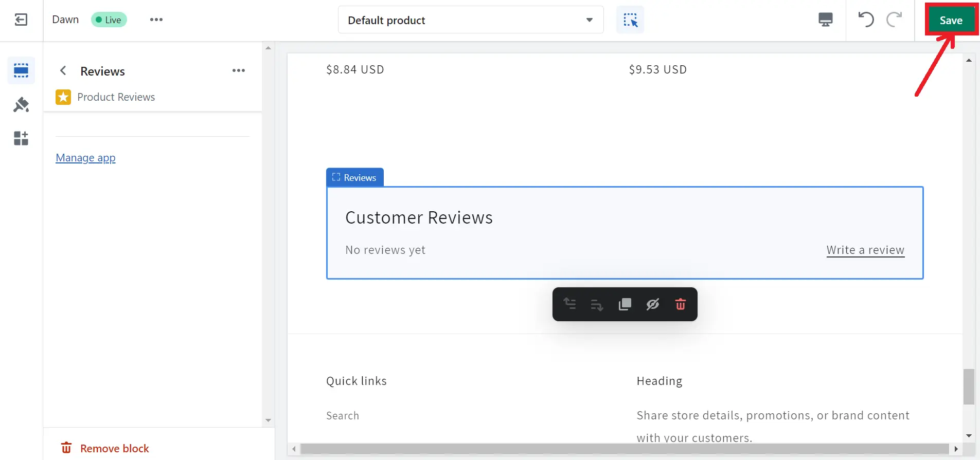Click the $9.53 USD price

(x=658, y=69)
